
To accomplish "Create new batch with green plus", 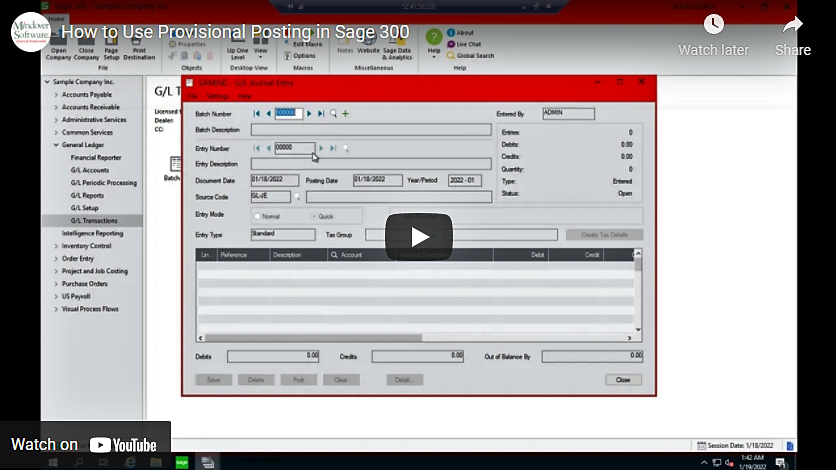I will 345,114.
